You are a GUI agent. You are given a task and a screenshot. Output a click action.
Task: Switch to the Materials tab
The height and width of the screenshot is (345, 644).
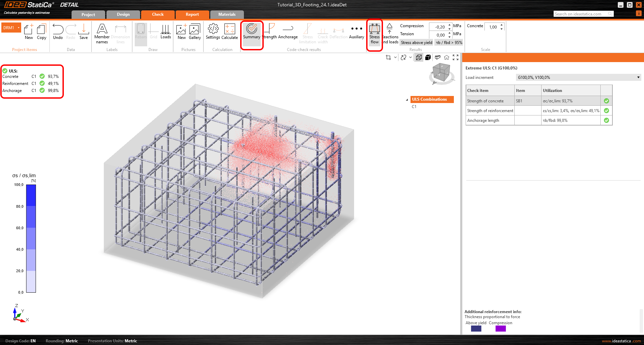[x=227, y=14]
